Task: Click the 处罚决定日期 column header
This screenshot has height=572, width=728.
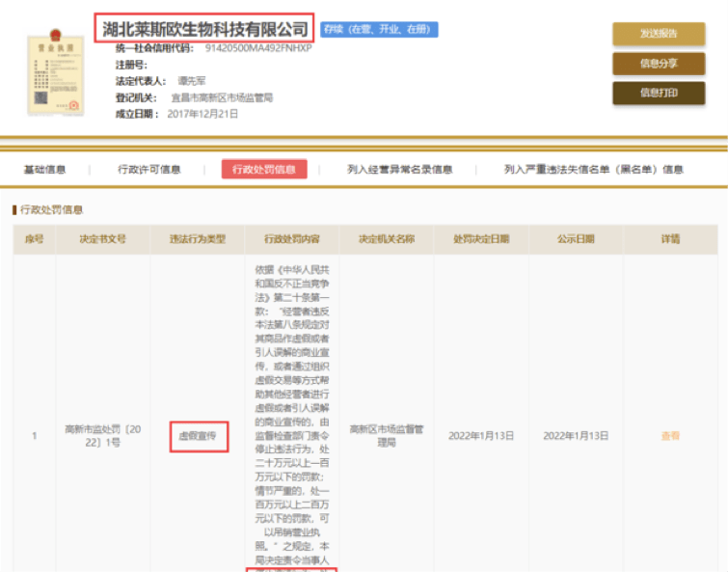Action: pos(481,239)
